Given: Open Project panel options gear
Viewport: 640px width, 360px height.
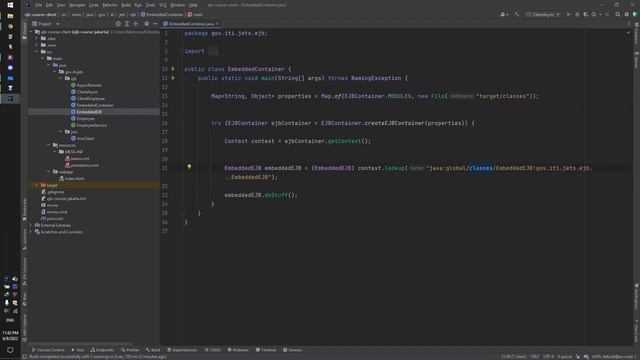Looking at the screenshot, I should [x=147, y=24].
